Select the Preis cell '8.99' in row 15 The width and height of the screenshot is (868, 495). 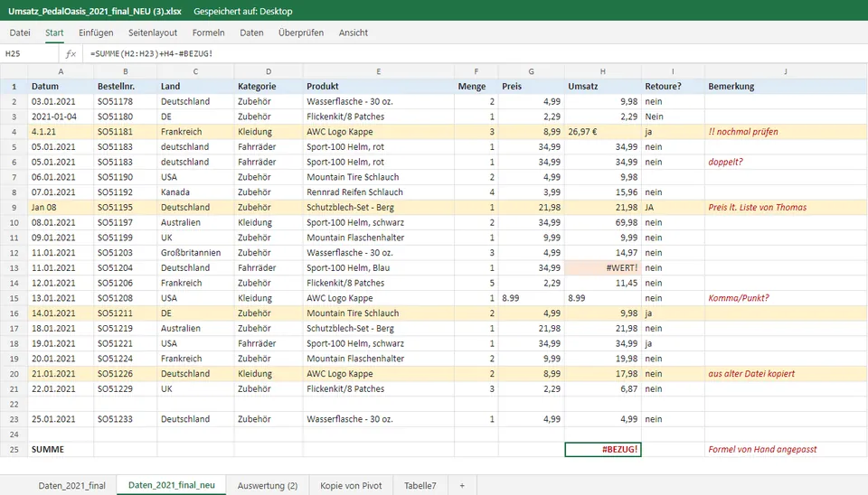click(532, 298)
